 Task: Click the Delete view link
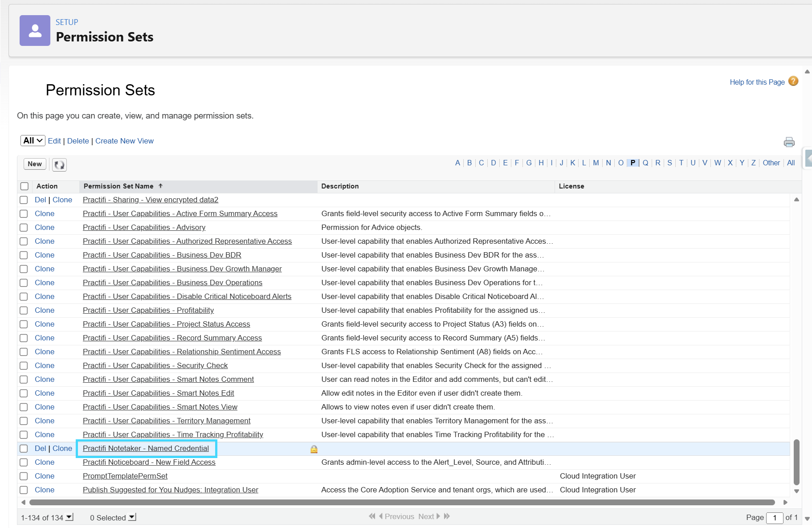click(x=78, y=141)
